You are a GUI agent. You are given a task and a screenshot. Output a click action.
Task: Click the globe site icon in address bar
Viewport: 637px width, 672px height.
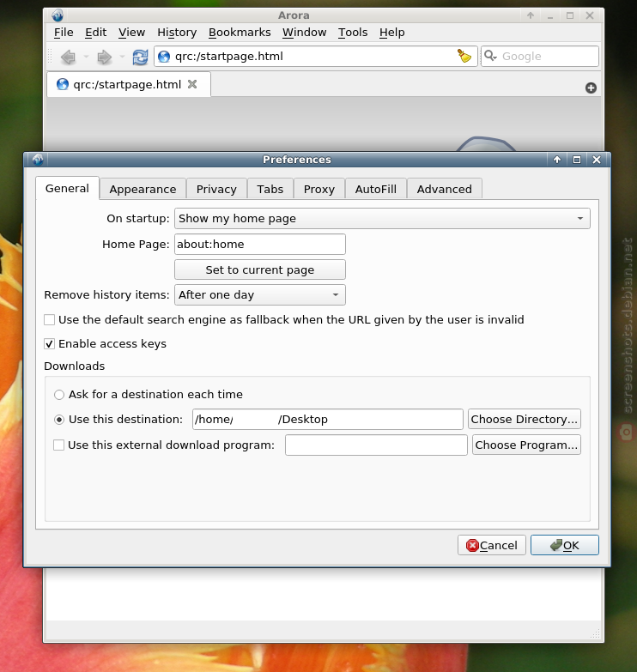pyautogui.click(x=164, y=57)
